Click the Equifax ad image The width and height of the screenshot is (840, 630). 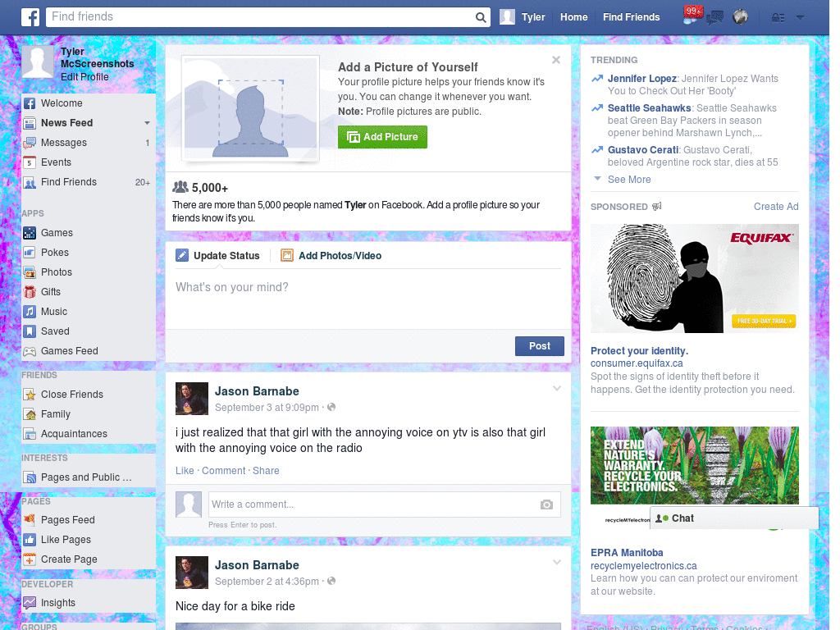point(694,279)
